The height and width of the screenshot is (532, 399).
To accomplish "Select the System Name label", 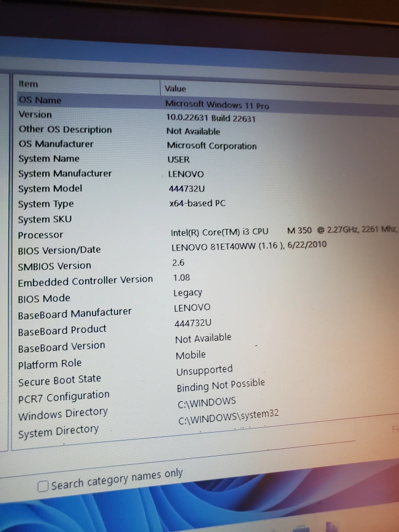I will click(x=49, y=159).
